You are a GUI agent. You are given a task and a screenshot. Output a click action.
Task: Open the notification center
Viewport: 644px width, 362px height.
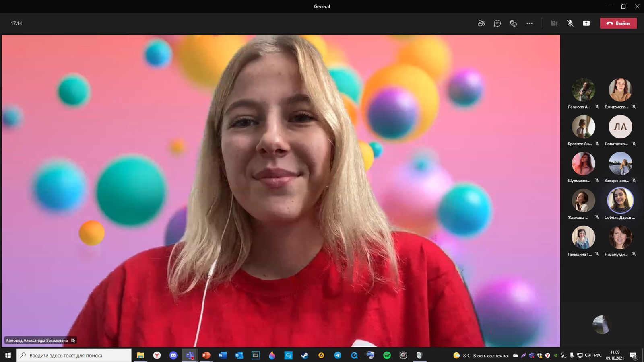[633, 356]
